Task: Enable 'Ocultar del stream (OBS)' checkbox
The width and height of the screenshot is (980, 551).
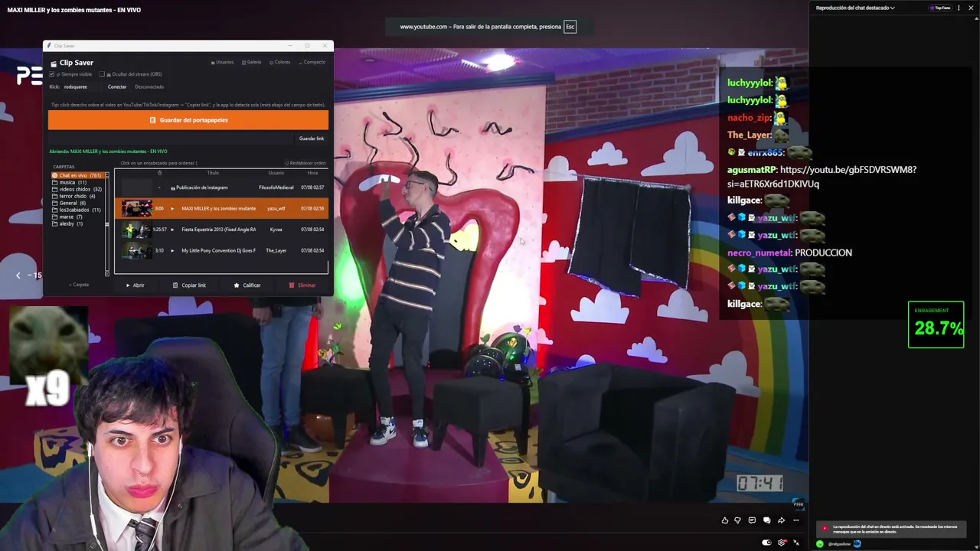Action: [x=102, y=74]
